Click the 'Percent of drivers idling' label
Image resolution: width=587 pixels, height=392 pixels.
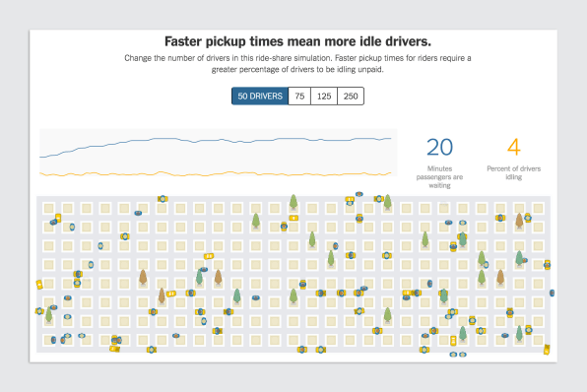pos(514,173)
